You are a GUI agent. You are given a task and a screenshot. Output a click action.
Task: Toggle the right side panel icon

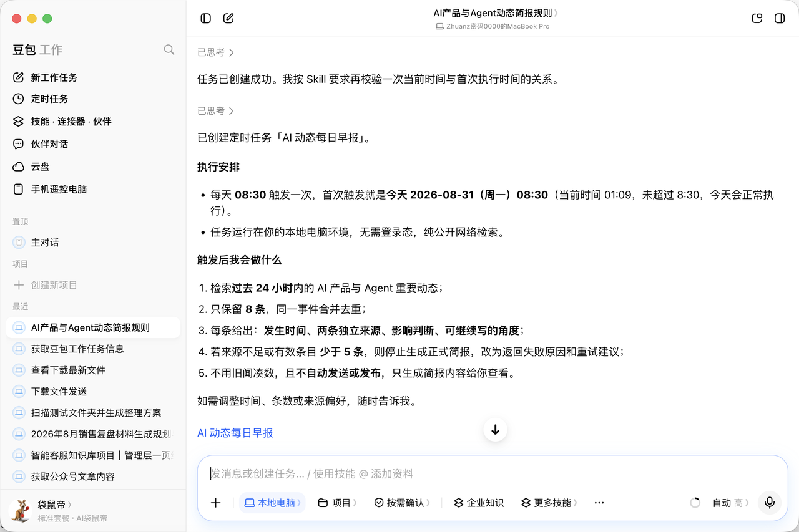click(x=780, y=19)
